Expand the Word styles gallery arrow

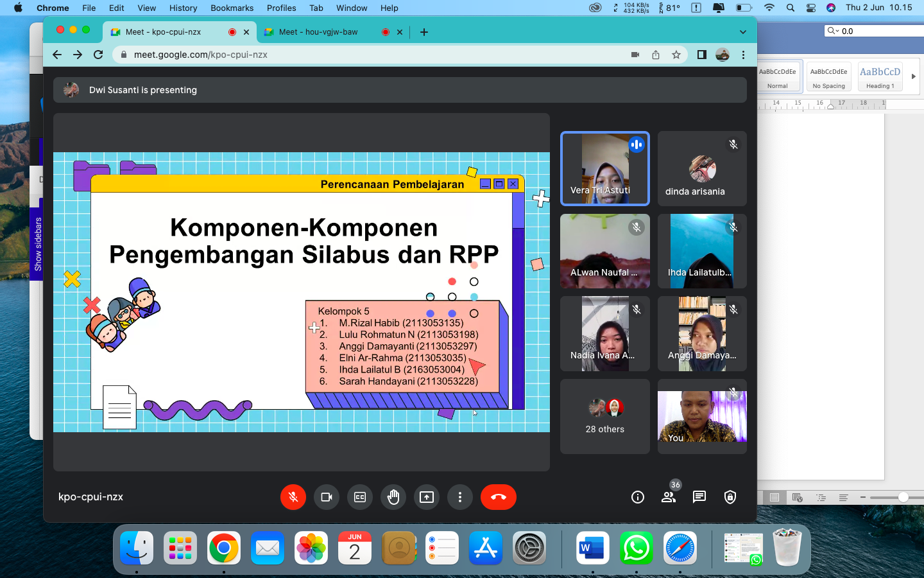(x=913, y=76)
